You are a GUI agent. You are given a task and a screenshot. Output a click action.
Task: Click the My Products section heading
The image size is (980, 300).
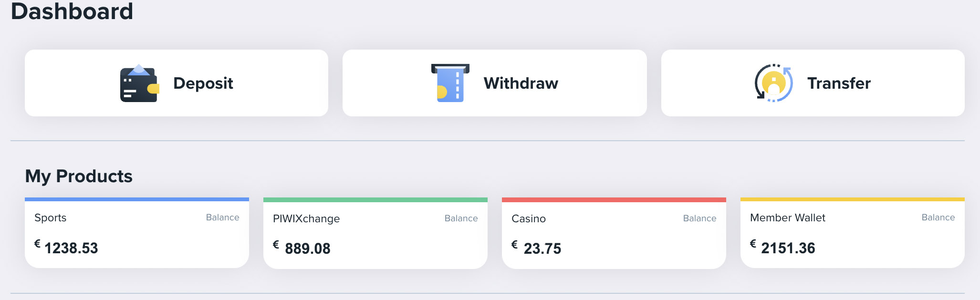click(79, 176)
